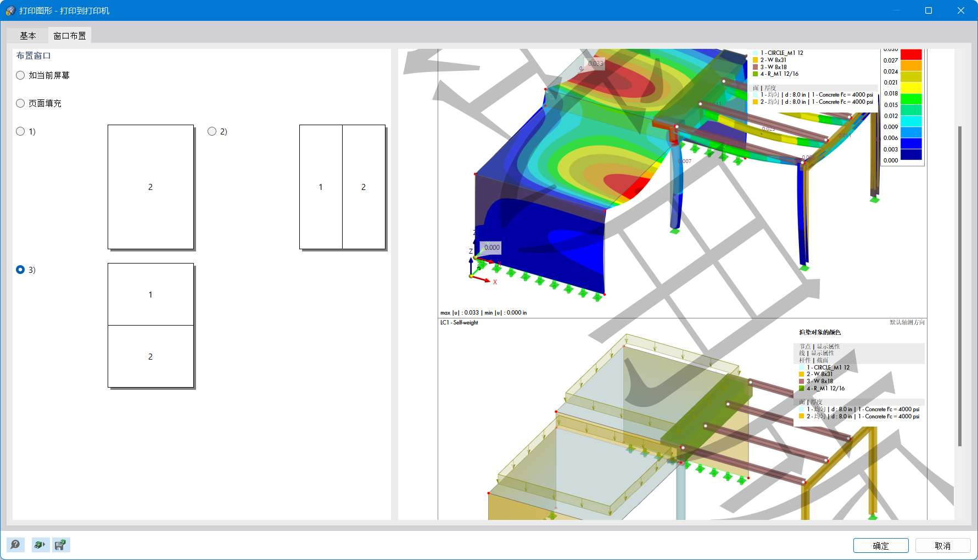Click the yellow 0.018 legend swatch
The image size is (978, 560).
[x=911, y=88]
